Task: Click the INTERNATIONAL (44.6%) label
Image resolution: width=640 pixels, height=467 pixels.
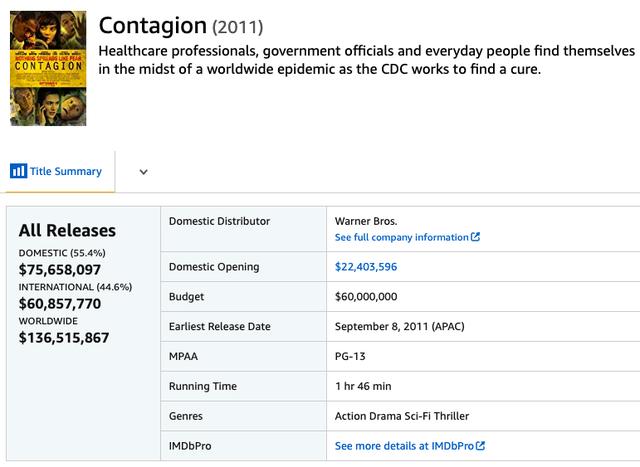Action: 76,287
